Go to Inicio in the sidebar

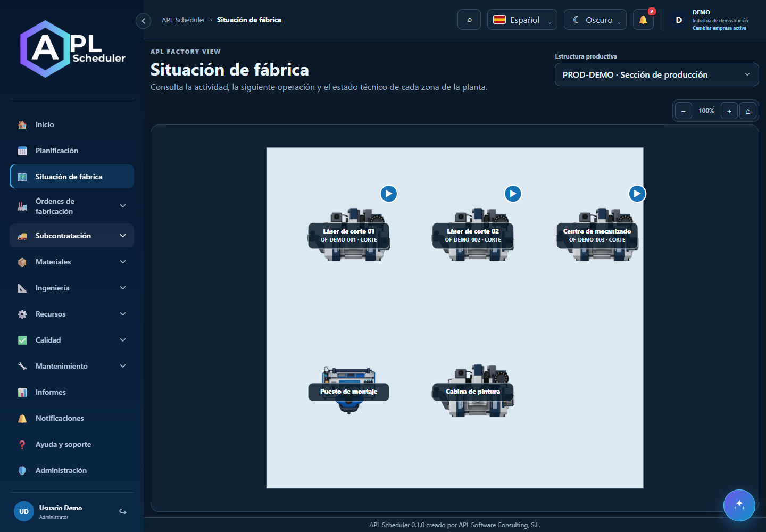pyautogui.click(x=72, y=124)
